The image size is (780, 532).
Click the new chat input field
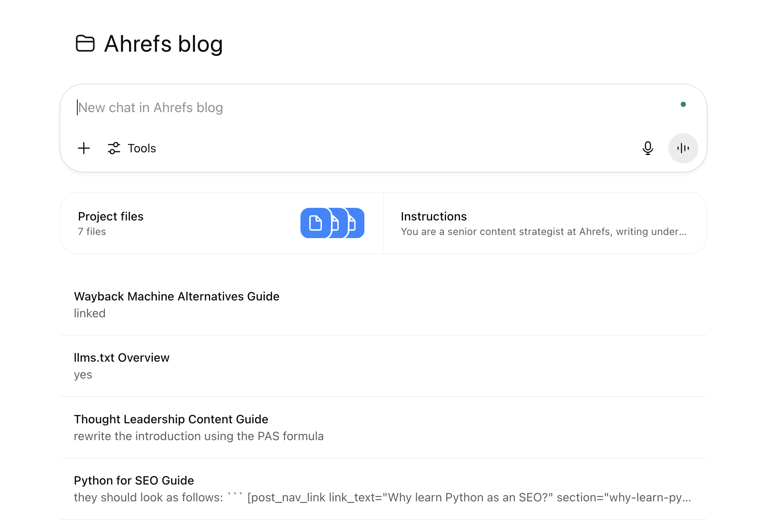pos(268,108)
